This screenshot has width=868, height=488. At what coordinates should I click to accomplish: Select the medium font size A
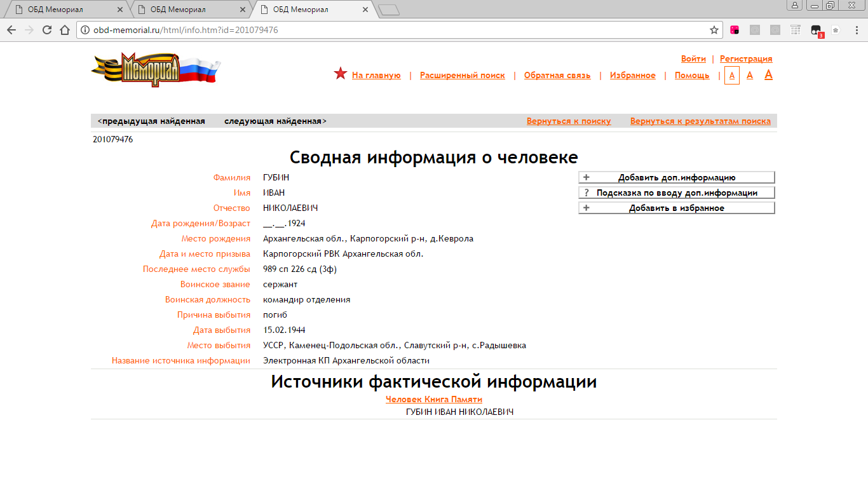coord(750,76)
